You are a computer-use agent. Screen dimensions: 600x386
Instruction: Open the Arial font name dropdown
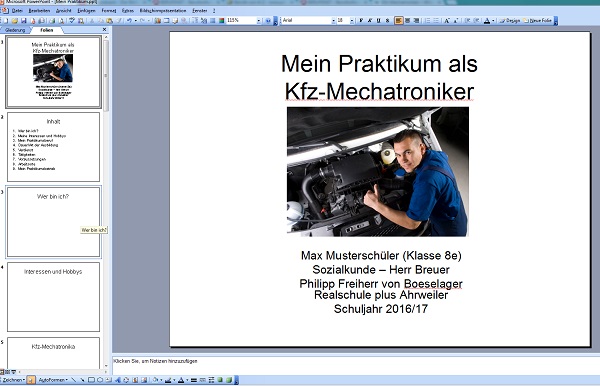pyautogui.click(x=333, y=21)
